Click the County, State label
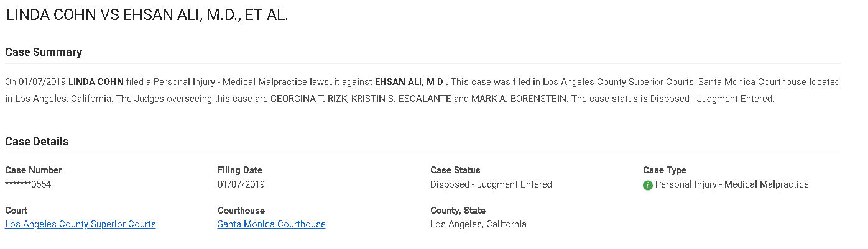 [x=458, y=211]
